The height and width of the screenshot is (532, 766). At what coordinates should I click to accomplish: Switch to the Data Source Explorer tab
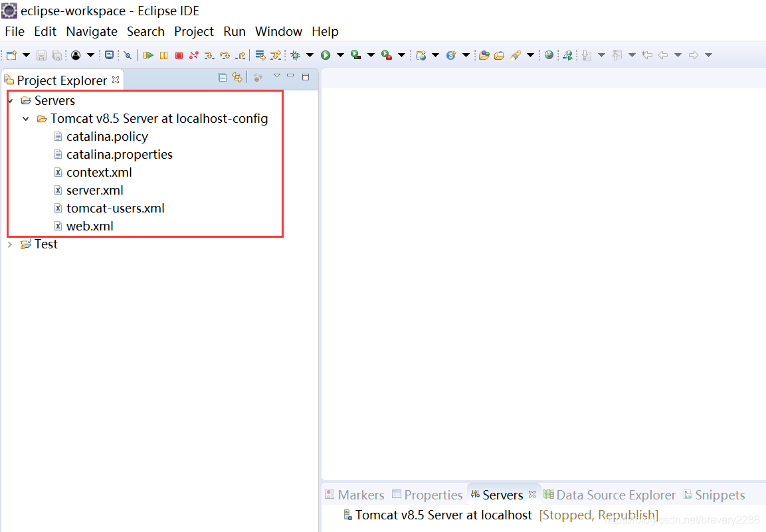[610, 495]
